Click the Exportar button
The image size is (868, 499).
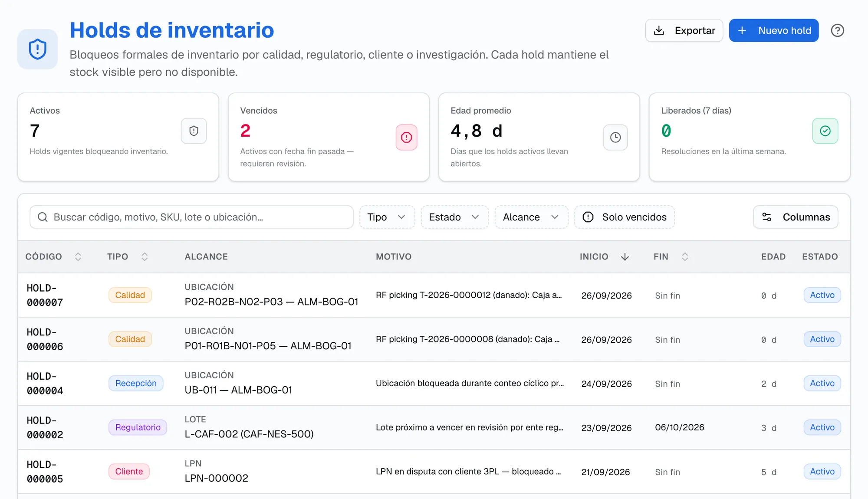click(684, 30)
